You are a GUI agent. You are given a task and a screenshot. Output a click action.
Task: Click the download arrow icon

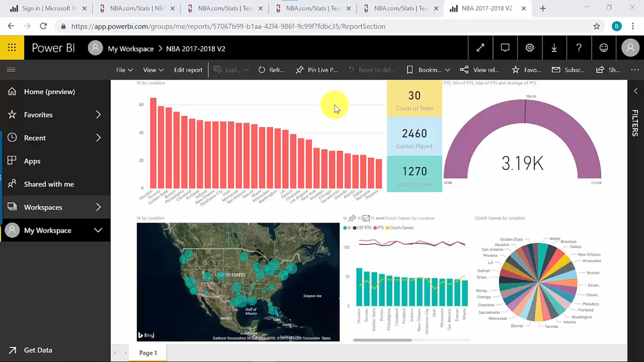(554, 48)
